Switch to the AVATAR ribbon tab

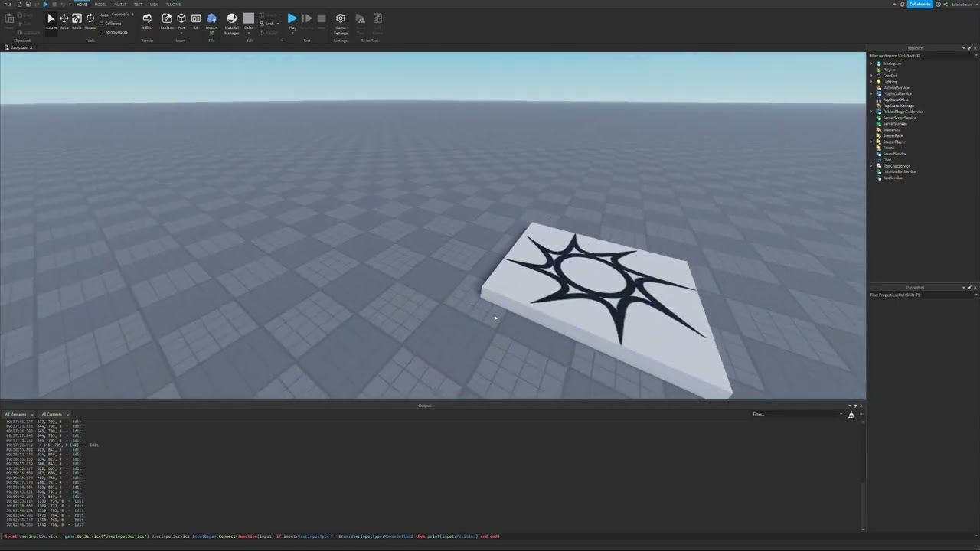[120, 5]
